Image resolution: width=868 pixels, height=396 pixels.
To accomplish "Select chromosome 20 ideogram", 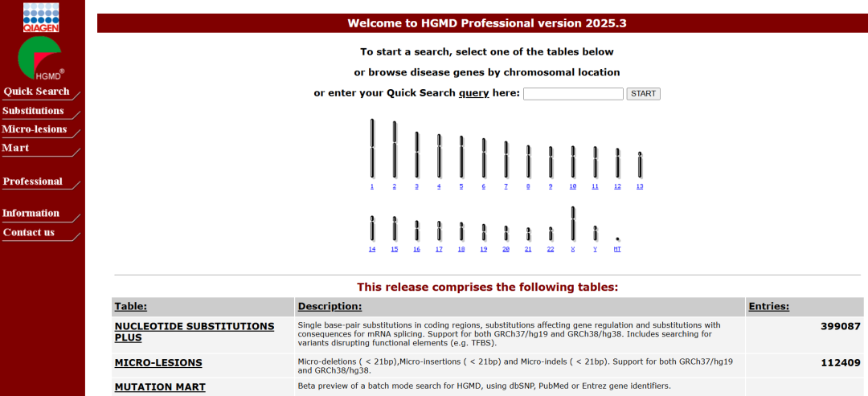I will click(x=506, y=234).
